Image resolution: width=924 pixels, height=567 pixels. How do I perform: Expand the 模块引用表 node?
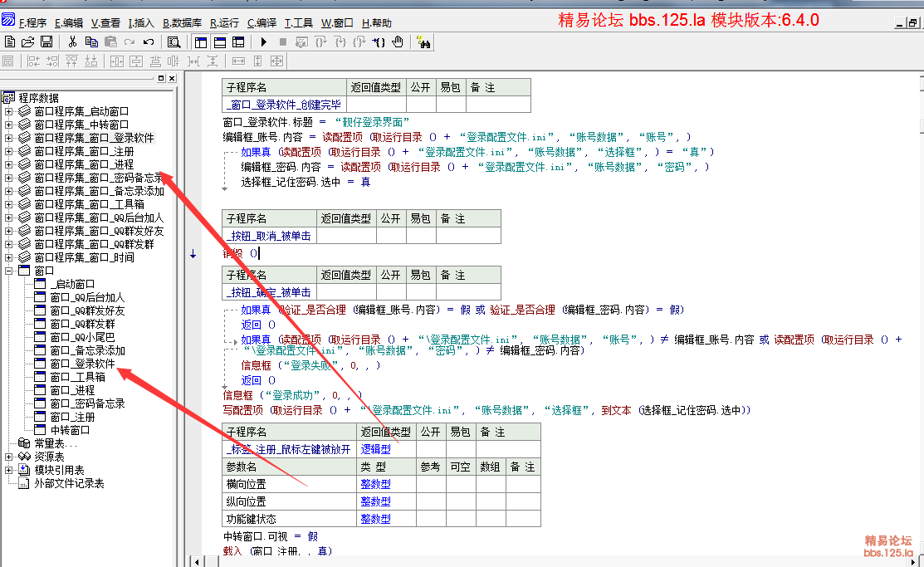click(x=9, y=470)
